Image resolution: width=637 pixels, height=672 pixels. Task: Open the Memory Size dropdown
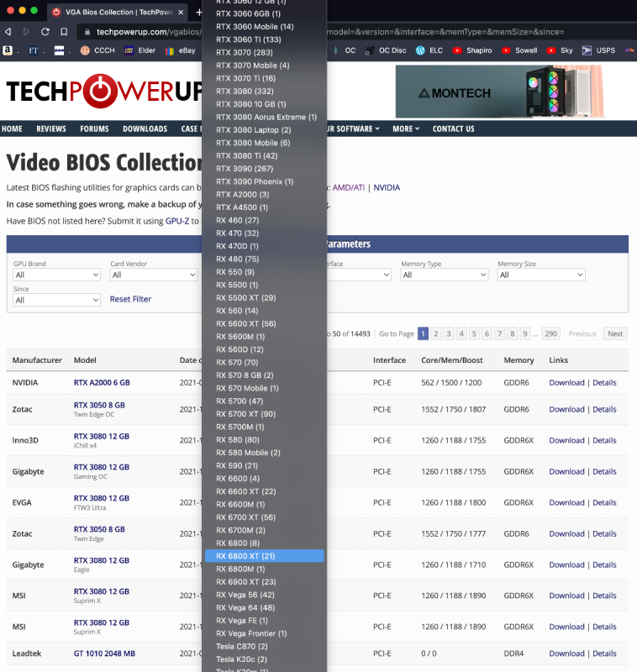(541, 275)
